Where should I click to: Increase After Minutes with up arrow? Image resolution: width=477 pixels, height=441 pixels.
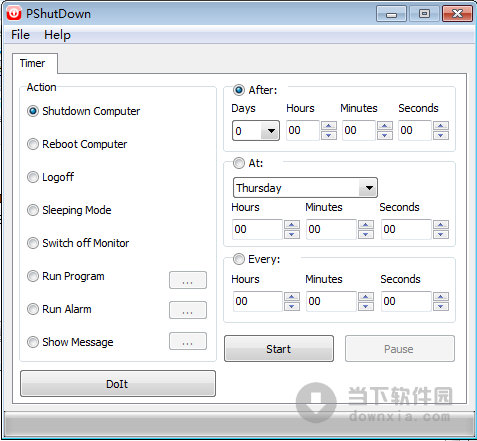(385, 126)
